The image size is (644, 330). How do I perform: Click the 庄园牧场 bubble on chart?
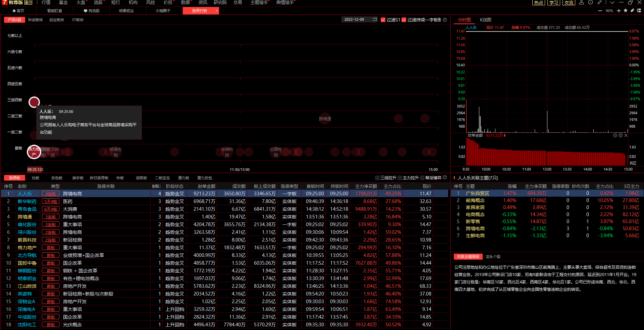click(276, 152)
